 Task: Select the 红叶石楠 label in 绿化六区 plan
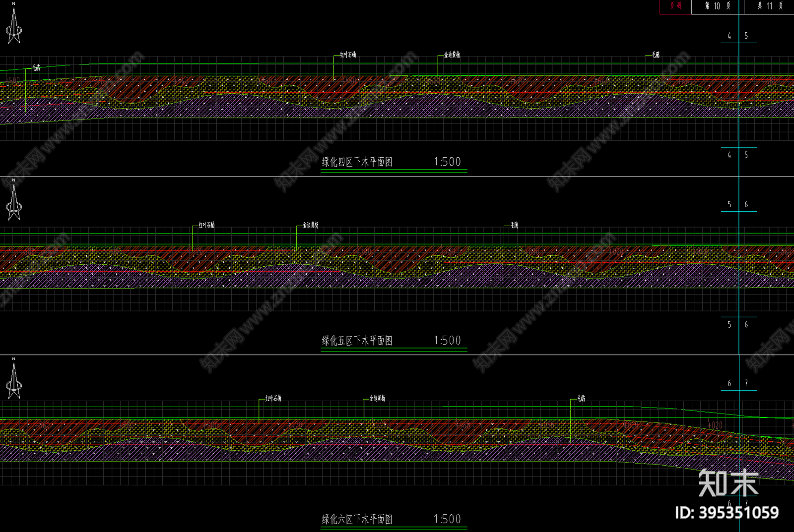pyautogui.click(x=273, y=398)
